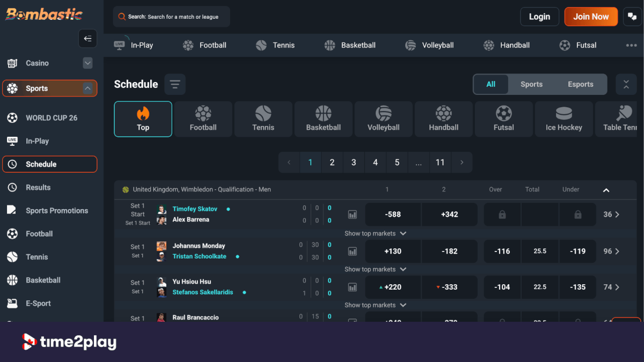Viewport: 644px width, 362px height.
Task: Select the Handball category tile
Action: [444, 119]
